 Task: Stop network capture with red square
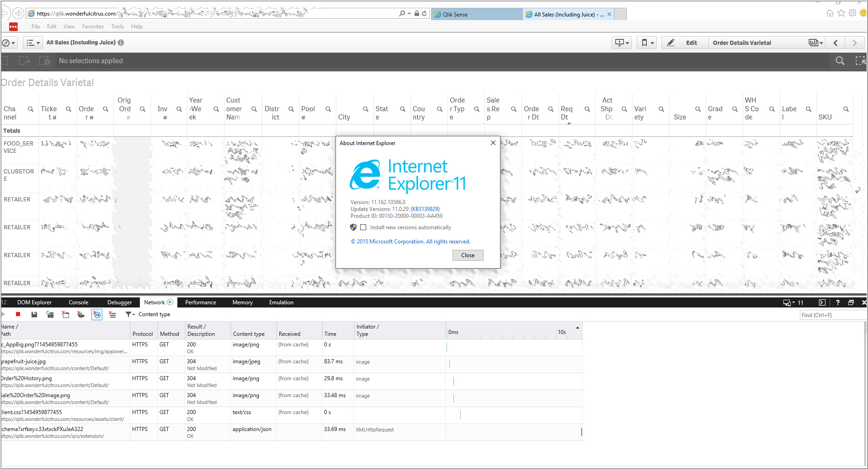(18, 314)
